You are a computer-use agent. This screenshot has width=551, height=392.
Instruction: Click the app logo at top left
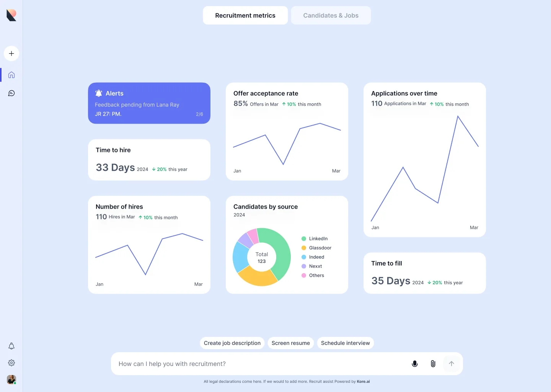point(11,15)
